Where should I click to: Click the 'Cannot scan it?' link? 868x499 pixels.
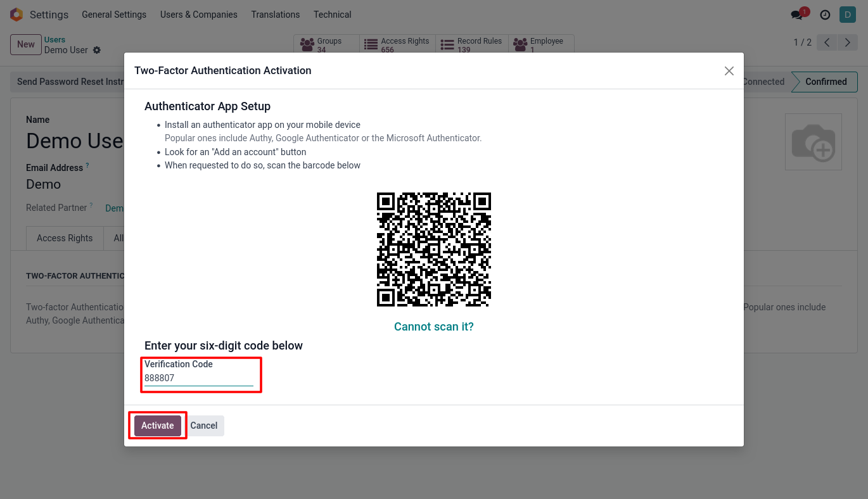click(434, 327)
